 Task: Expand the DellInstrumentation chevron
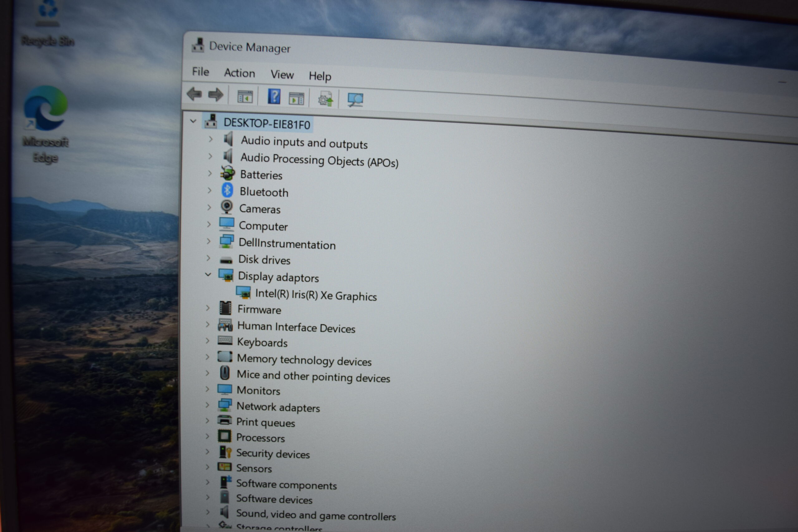click(x=209, y=241)
